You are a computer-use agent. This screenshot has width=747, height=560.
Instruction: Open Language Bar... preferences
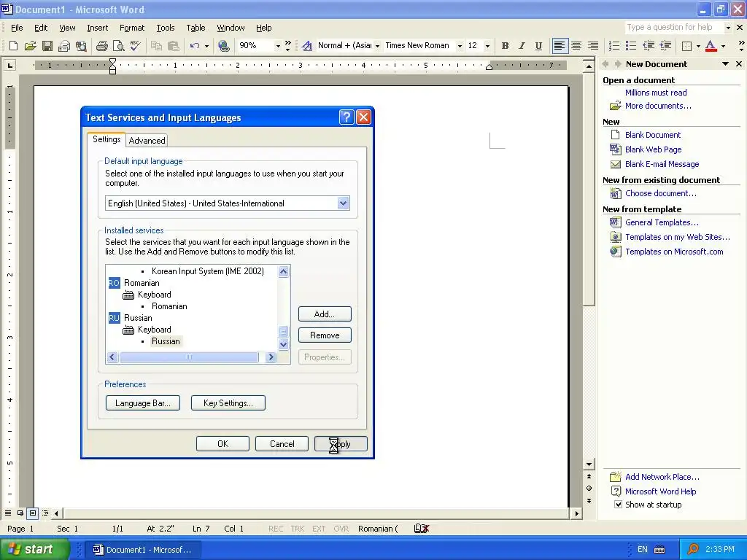[x=142, y=402]
